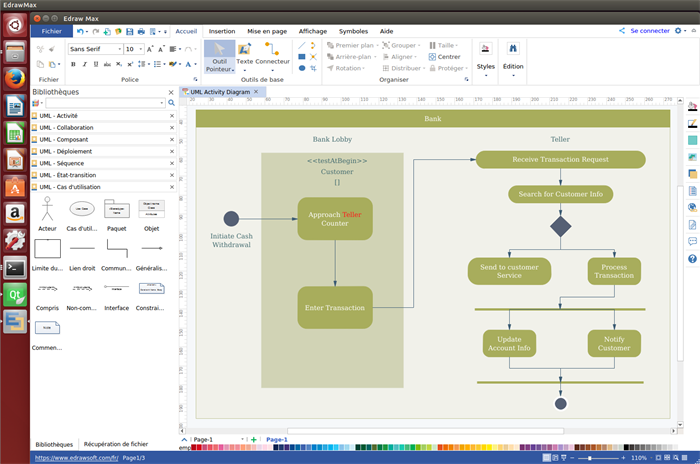Click the library search magnifier icon
Viewport: 700px width, 464px height.
tap(171, 102)
